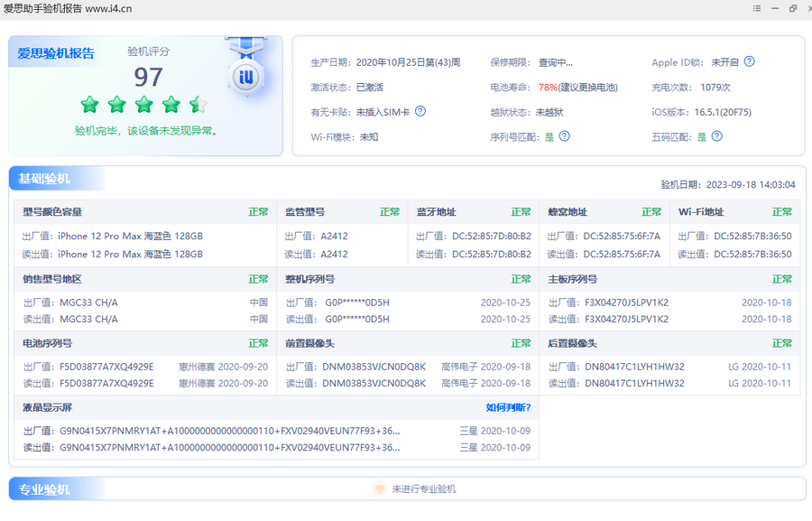Open the list menu icon in title bar
The height and width of the screenshot is (521, 812).
tap(757, 8)
